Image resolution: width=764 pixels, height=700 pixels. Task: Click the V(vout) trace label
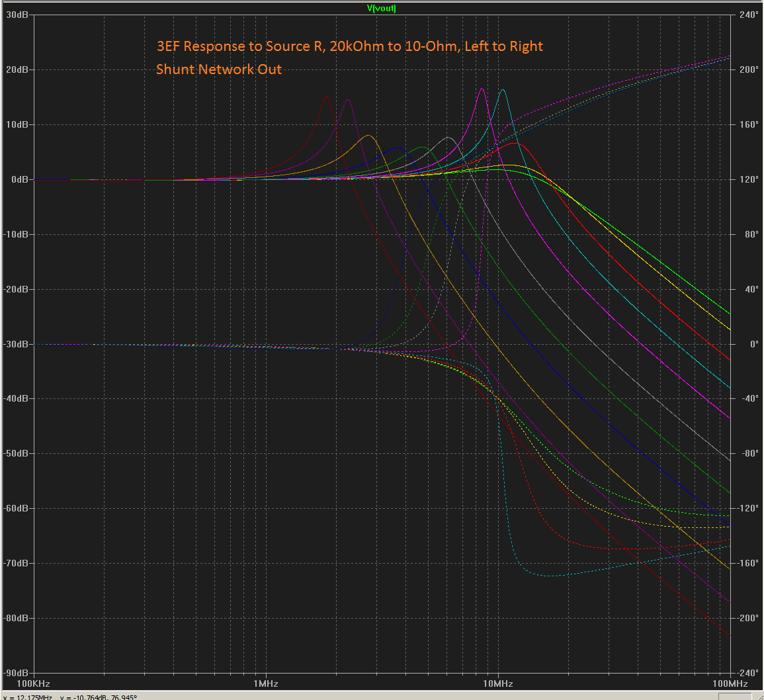pos(382,9)
